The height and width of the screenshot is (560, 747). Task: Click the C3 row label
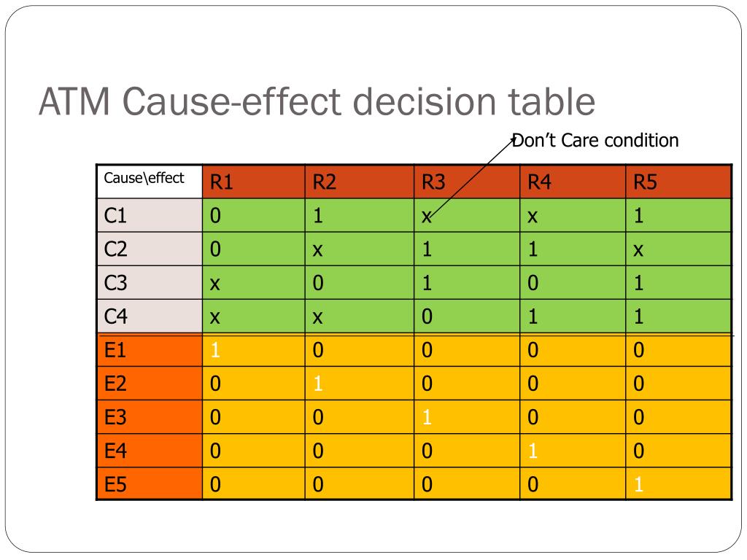click(x=150, y=283)
